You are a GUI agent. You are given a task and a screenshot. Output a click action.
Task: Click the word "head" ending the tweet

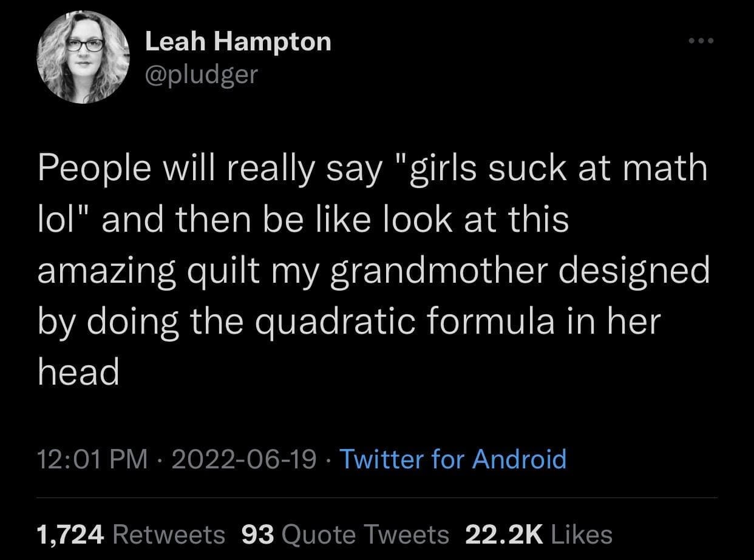(x=78, y=372)
